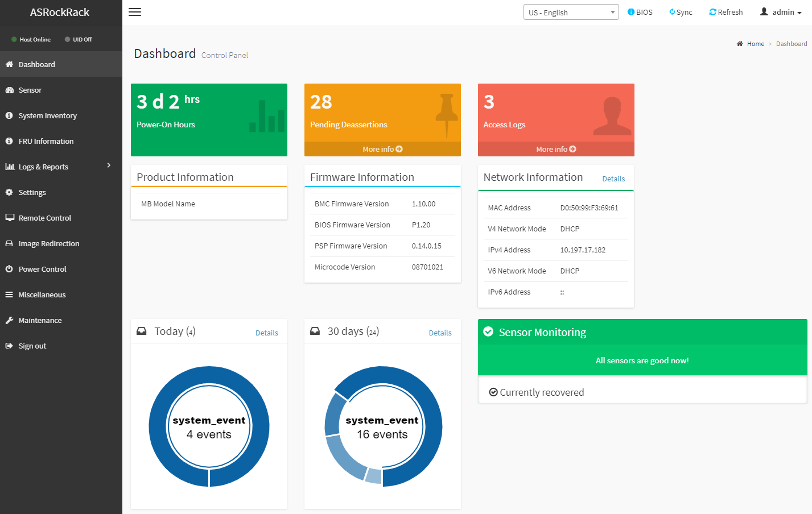The image size is (812, 514).
Task: Click the Maintenance wrench icon
Action: click(10, 320)
